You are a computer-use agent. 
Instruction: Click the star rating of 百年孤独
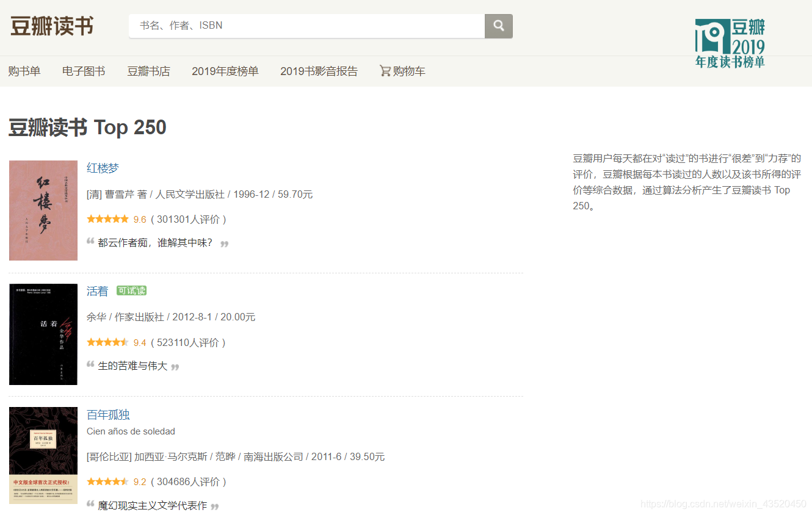coord(107,481)
